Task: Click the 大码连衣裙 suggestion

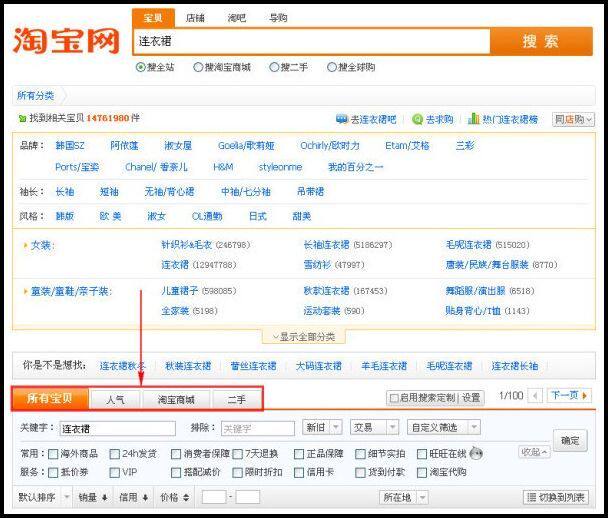Action: coord(319,366)
